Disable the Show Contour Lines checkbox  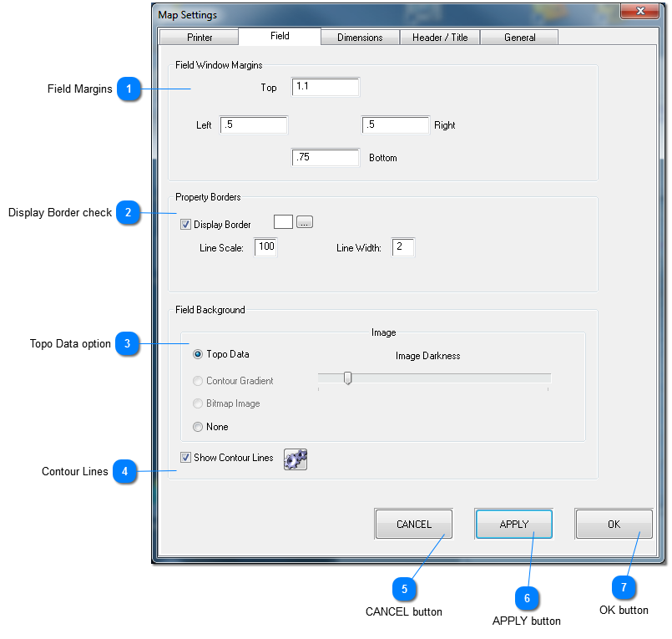pos(185,458)
